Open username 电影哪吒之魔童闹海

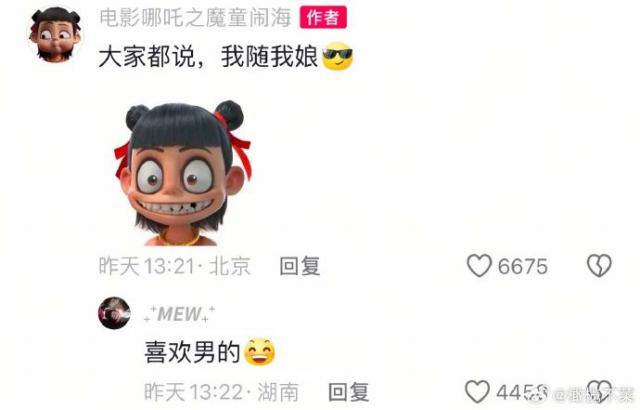point(195,18)
